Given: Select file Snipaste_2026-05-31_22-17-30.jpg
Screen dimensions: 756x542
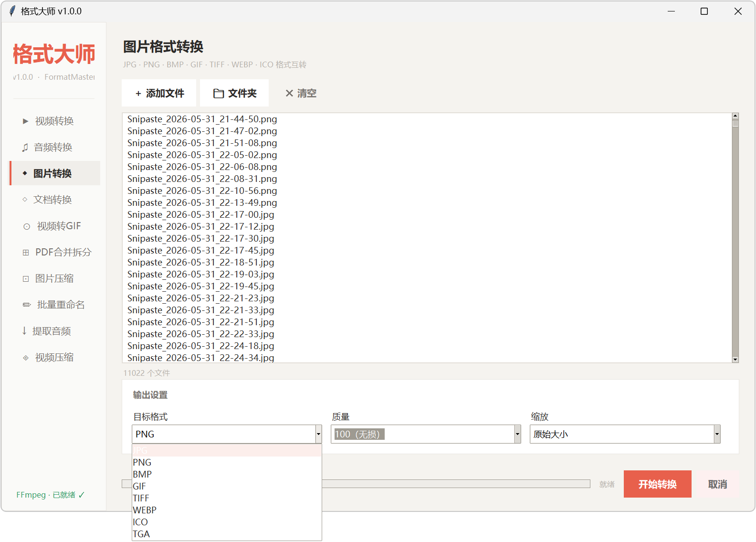Looking at the screenshot, I should 427,239.
